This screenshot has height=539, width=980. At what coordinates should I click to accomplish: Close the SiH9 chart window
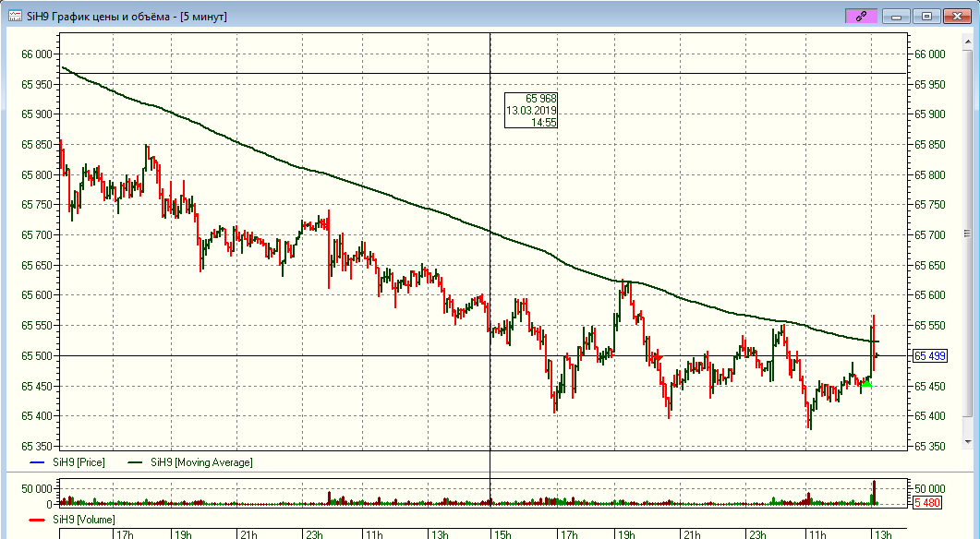[x=957, y=16]
